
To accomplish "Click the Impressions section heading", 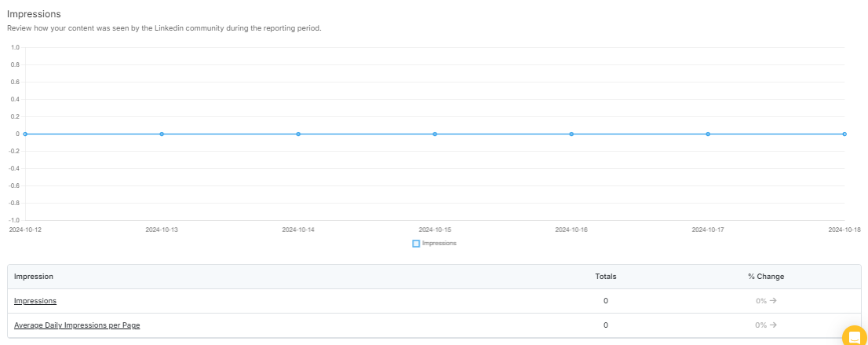I will (34, 14).
